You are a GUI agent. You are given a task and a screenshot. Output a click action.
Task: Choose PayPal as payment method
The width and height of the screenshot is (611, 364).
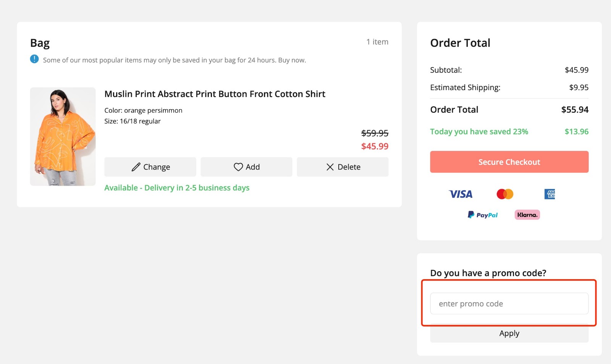pos(483,215)
